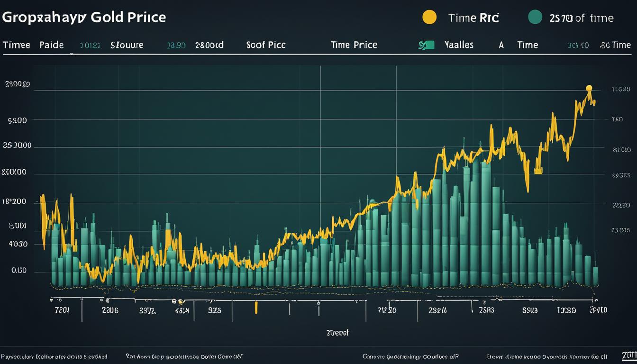Open the Yaalles header tab

(x=459, y=45)
